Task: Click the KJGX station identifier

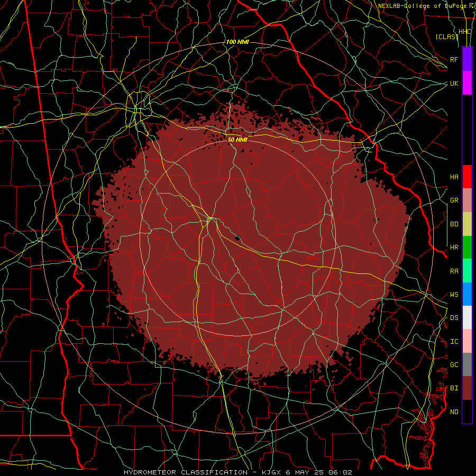Action: tap(272, 472)
